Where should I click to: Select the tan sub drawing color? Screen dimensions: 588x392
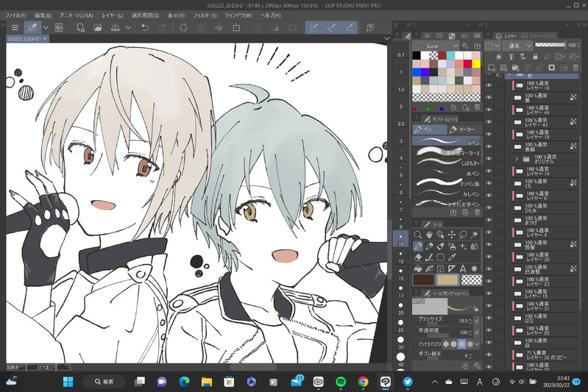point(447,279)
